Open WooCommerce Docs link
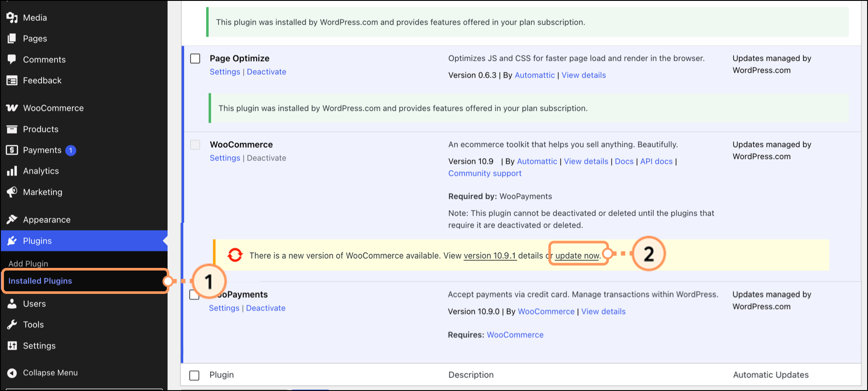 point(624,161)
